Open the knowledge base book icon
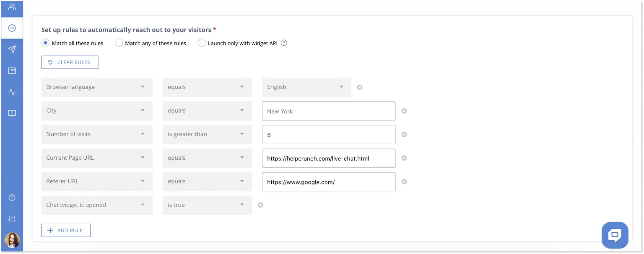The height and width of the screenshot is (254, 644). tap(12, 113)
